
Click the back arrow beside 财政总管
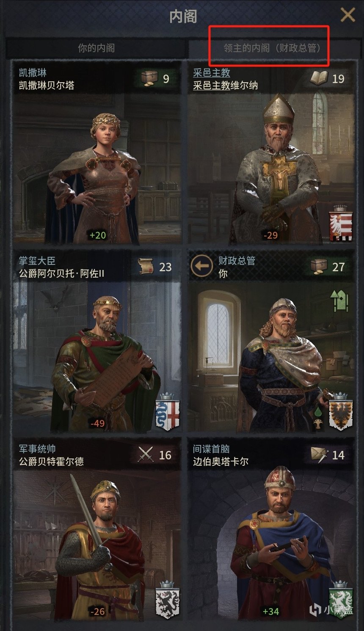tap(202, 267)
